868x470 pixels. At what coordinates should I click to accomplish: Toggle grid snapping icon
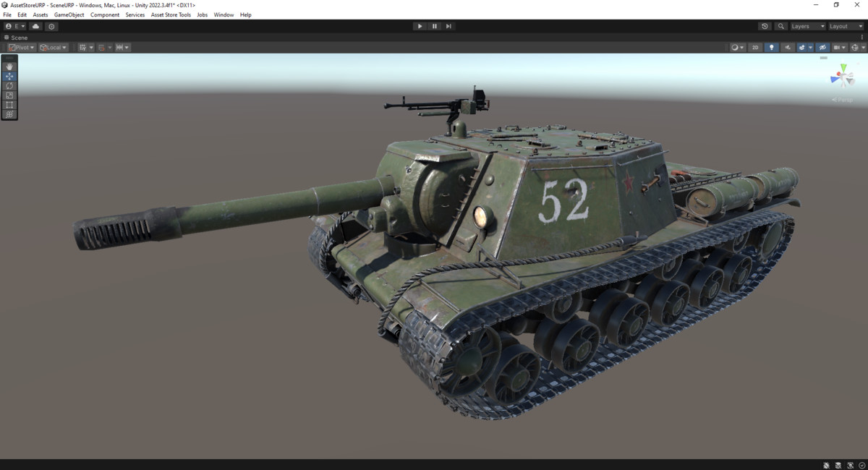[x=101, y=48]
